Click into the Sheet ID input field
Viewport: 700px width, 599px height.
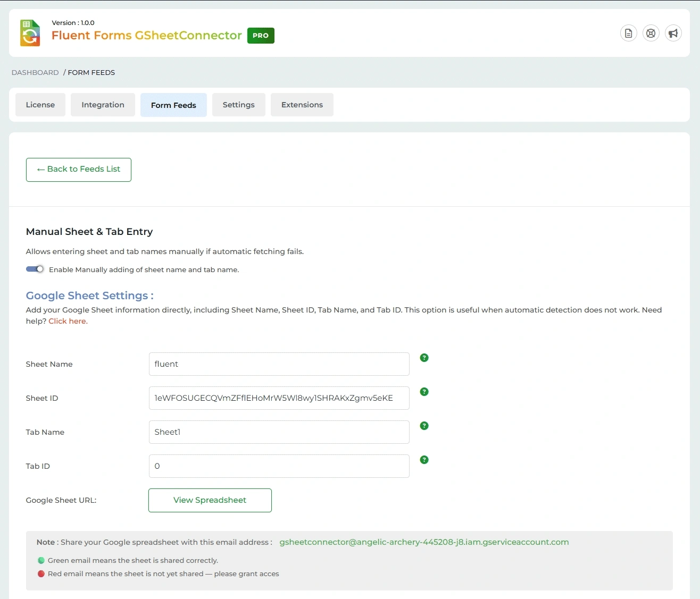click(279, 398)
